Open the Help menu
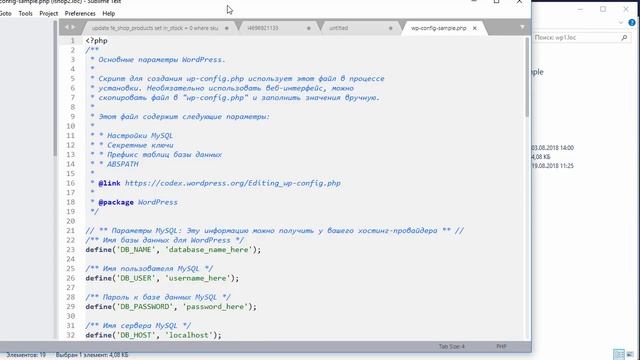 pyautogui.click(x=109, y=13)
